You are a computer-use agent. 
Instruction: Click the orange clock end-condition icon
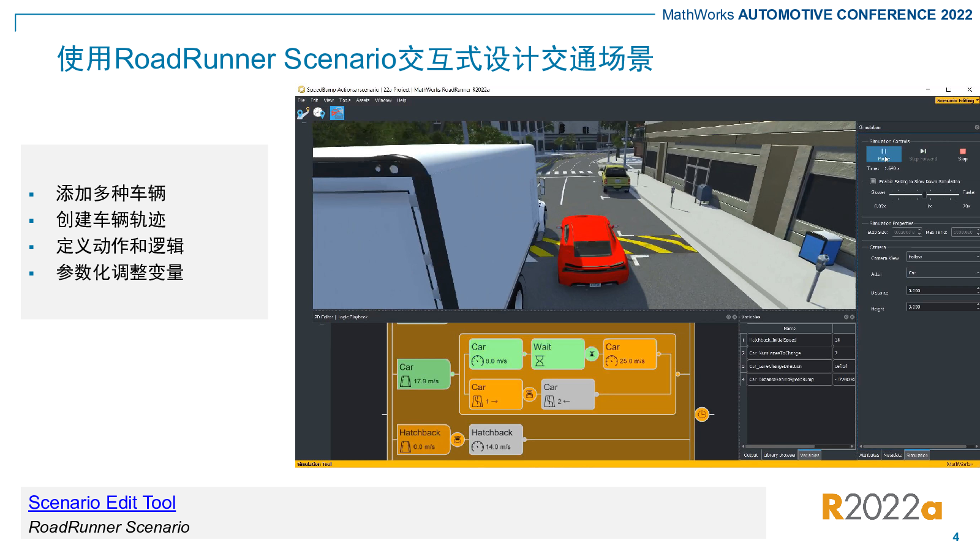click(x=702, y=414)
